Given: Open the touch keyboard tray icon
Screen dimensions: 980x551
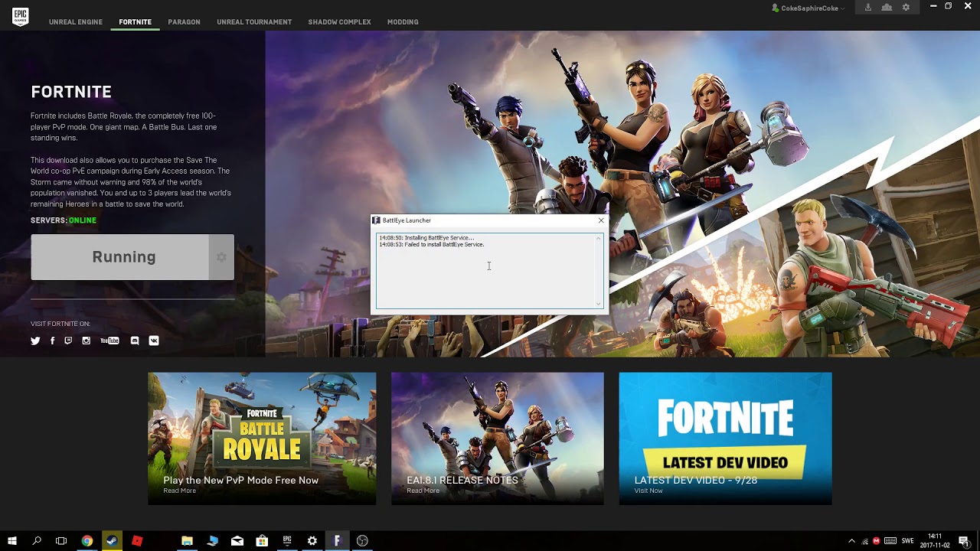Looking at the screenshot, I should [x=890, y=541].
